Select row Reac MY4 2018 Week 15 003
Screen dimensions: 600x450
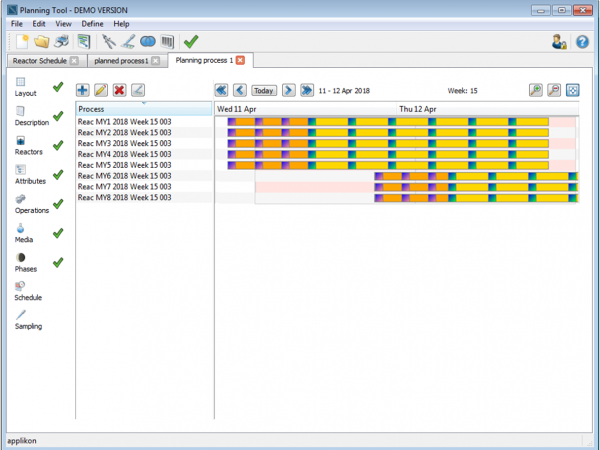[144, 154]
